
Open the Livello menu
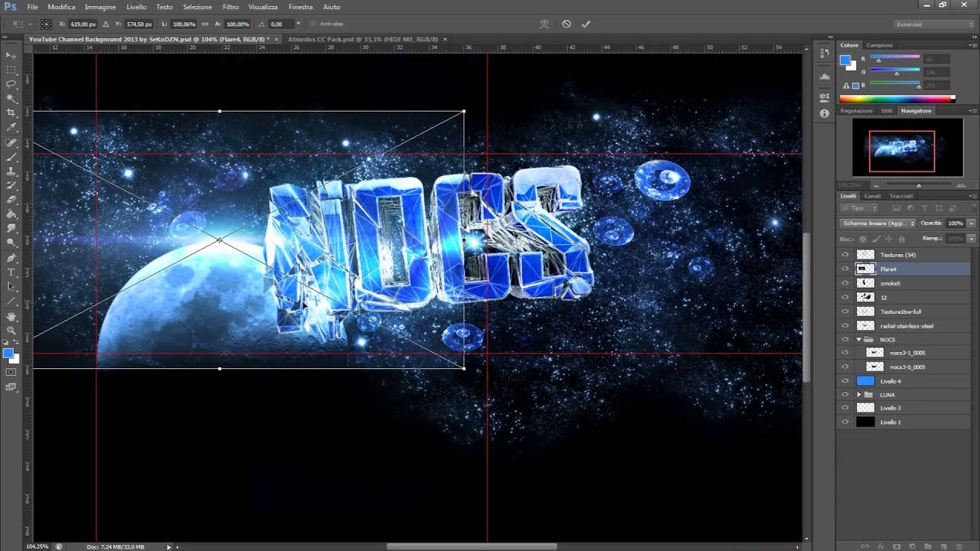click(136, 7)
